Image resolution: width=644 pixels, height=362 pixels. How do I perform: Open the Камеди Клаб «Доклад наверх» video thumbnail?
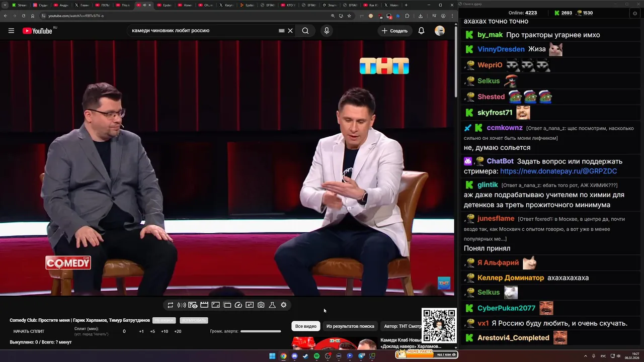coord(335,343)
